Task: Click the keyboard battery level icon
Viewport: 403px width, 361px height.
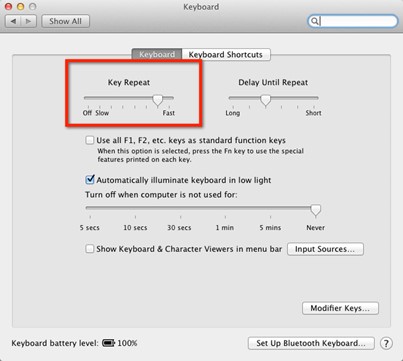Action: 108,343
